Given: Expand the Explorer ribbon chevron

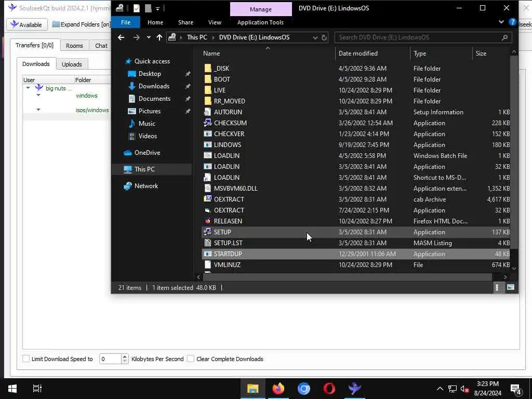Looking at the screenshot, I should click(501, 22).
